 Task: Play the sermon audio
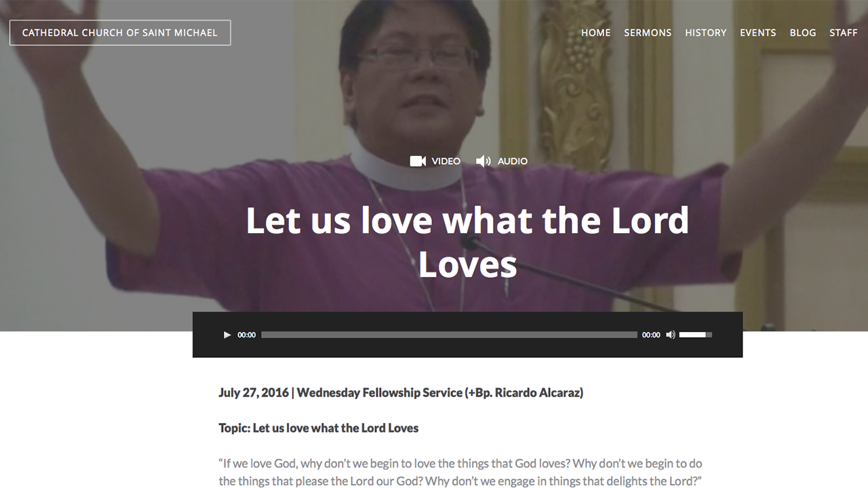pyautogui.click(x=227, y=335)
